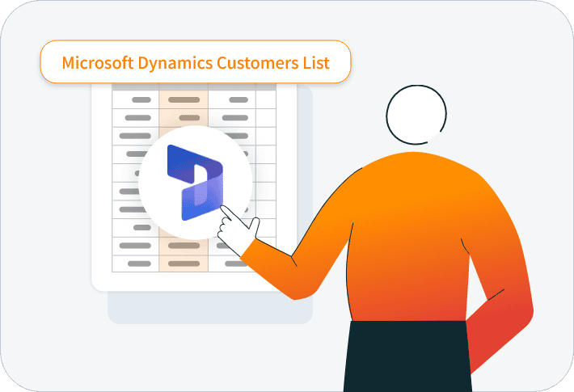Click the Microsoft Dynamics 365 logo icon

tap(195, 183)
